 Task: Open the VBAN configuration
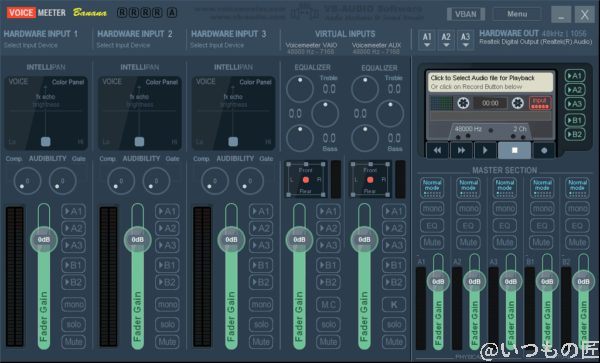point(466,14)
